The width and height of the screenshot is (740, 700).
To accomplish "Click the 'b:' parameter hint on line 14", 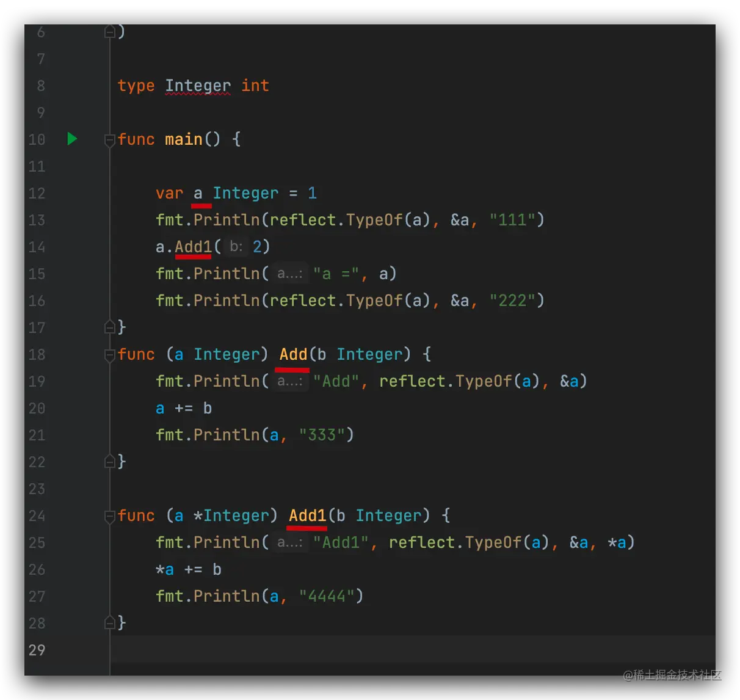I will (236, 247).
